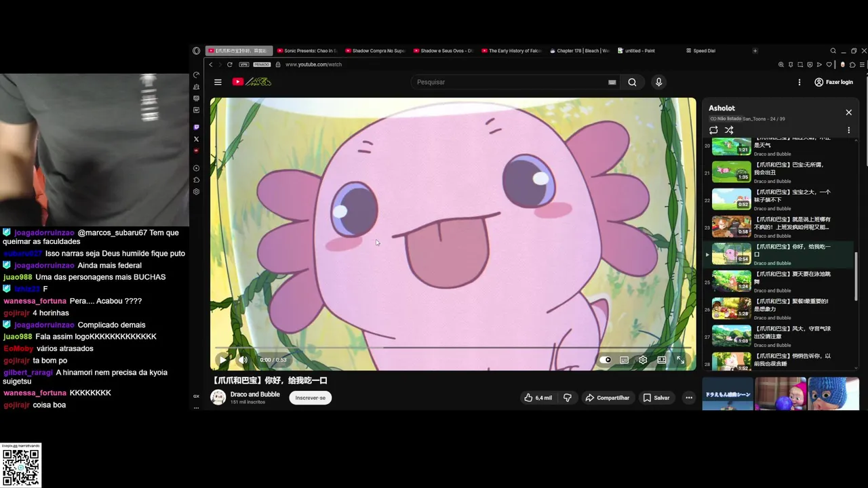Open the player settings gear

click(643, 360)
